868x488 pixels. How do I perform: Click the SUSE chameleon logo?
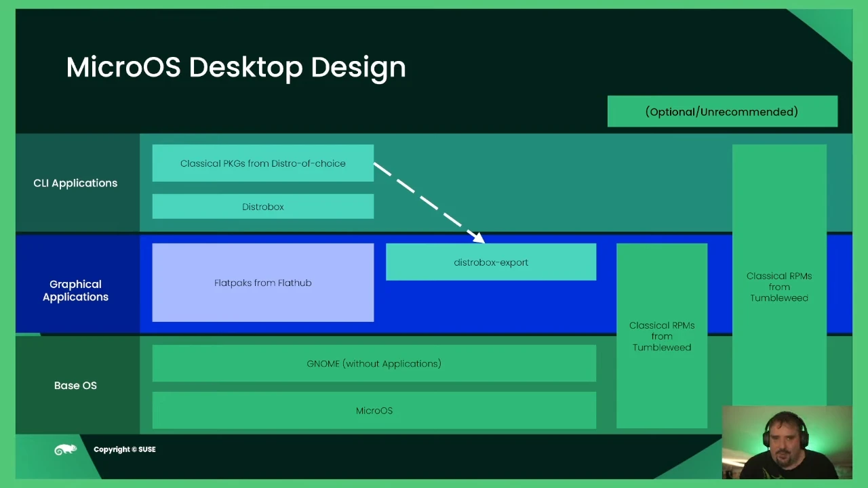click(x=65, y=449)
